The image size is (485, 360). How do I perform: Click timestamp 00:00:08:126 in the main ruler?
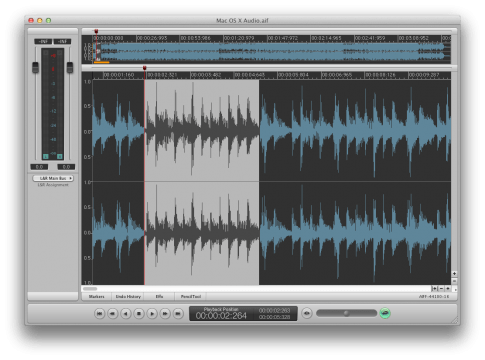click(x=380, y=75)
